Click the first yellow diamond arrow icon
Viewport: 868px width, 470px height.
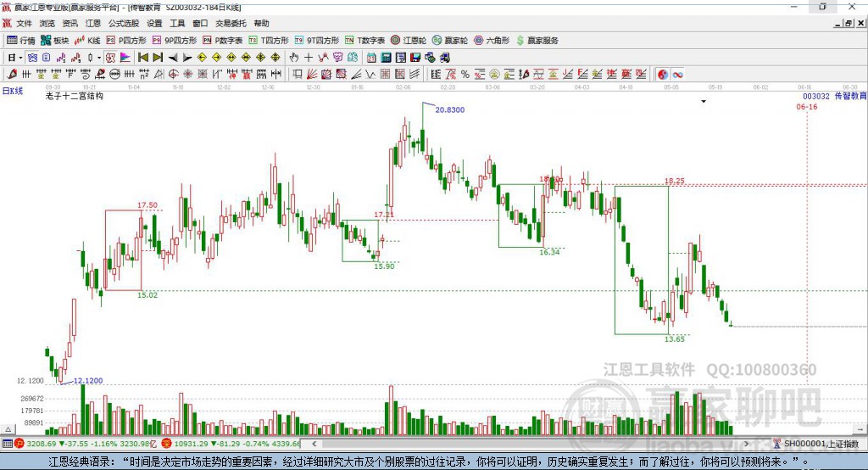pyautogui.click(x=202, y=58)
